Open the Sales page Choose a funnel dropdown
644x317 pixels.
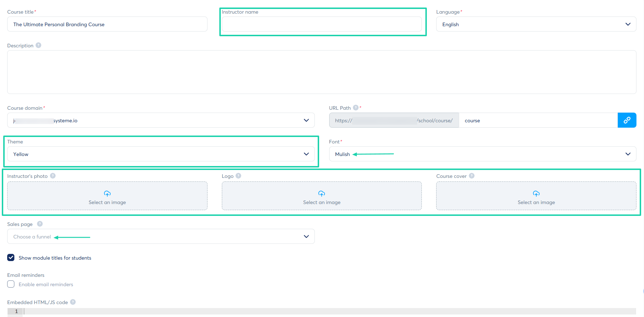(161, 236)
